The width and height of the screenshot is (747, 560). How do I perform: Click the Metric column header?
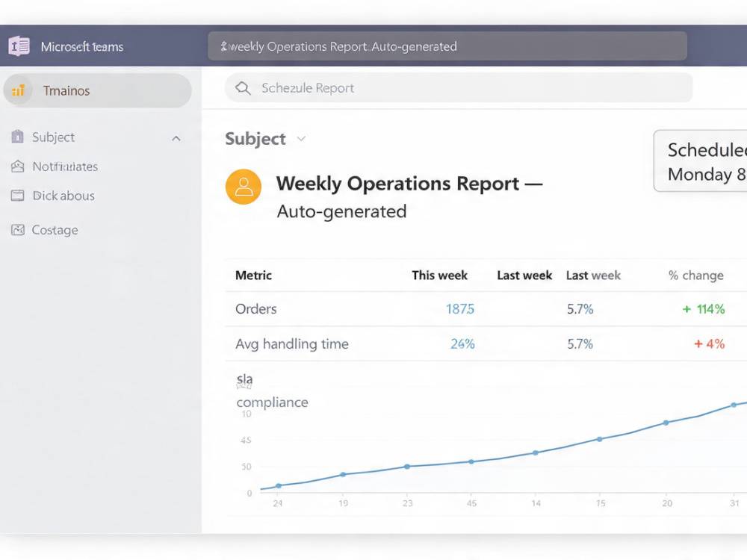click(x=253, y=276)
